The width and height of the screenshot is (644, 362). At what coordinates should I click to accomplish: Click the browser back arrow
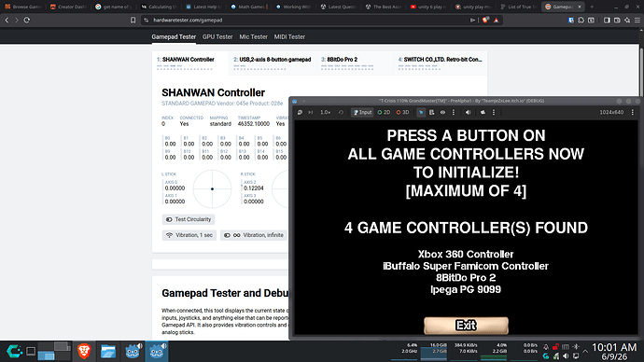[x=7, y=20]
